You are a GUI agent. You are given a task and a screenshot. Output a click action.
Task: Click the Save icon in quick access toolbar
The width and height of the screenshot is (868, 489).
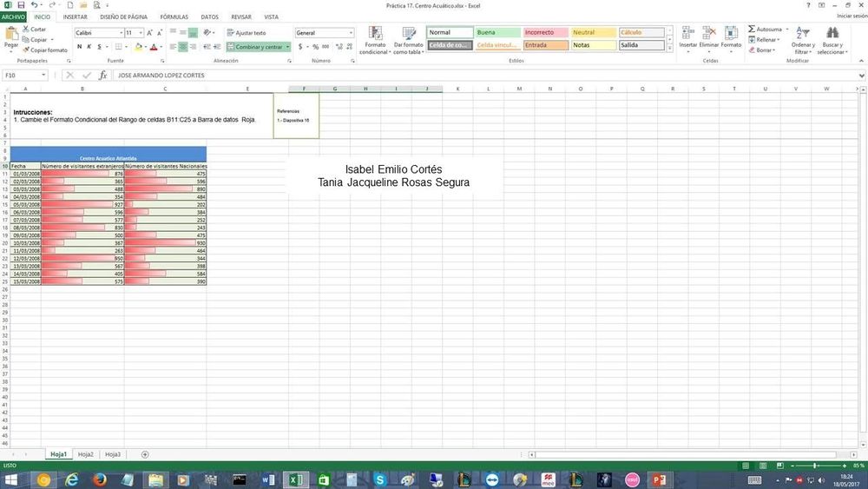(21, 5)
